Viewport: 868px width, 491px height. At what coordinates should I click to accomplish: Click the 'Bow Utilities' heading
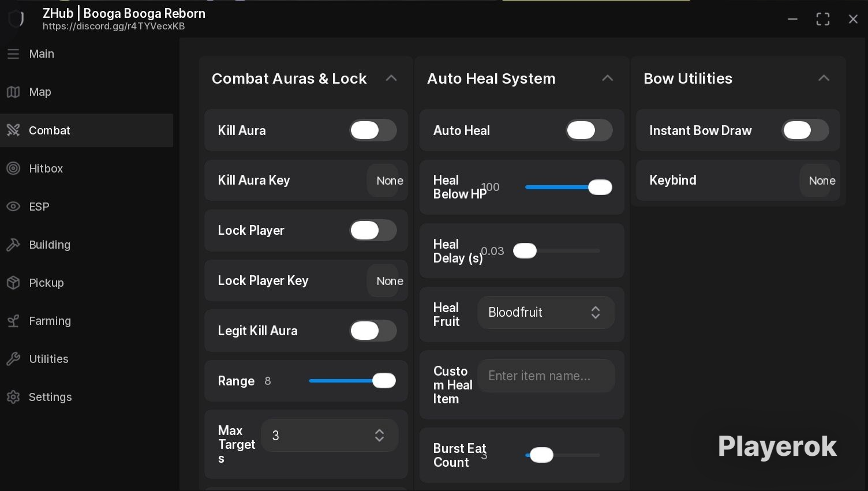click(x=688, y=78)
